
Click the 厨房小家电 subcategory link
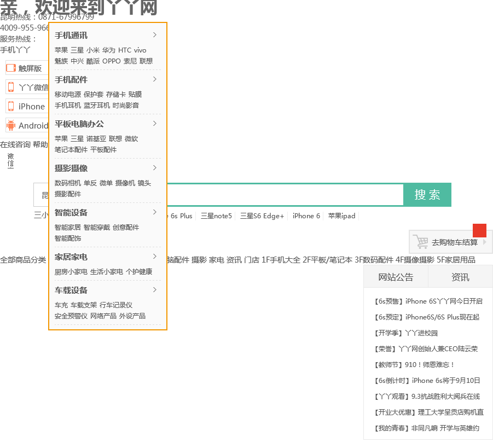coord(71,272)
